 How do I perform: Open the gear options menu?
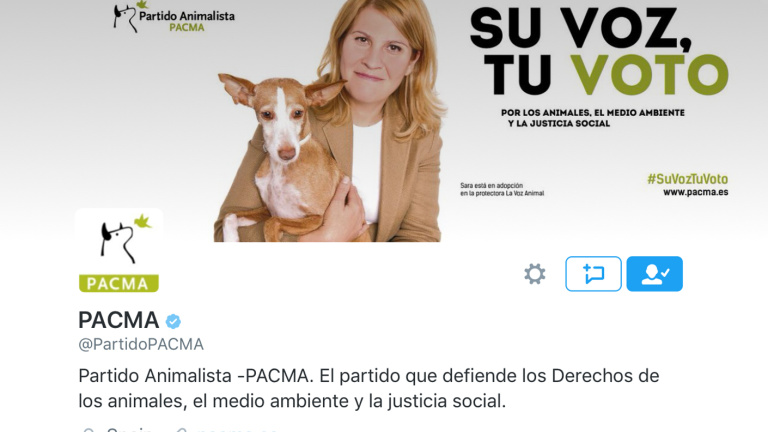pyautogui.click(x=534, y=274)
